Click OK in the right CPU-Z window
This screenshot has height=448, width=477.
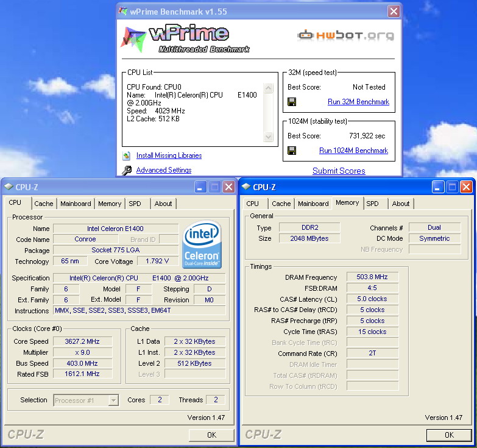coord(450,435)
